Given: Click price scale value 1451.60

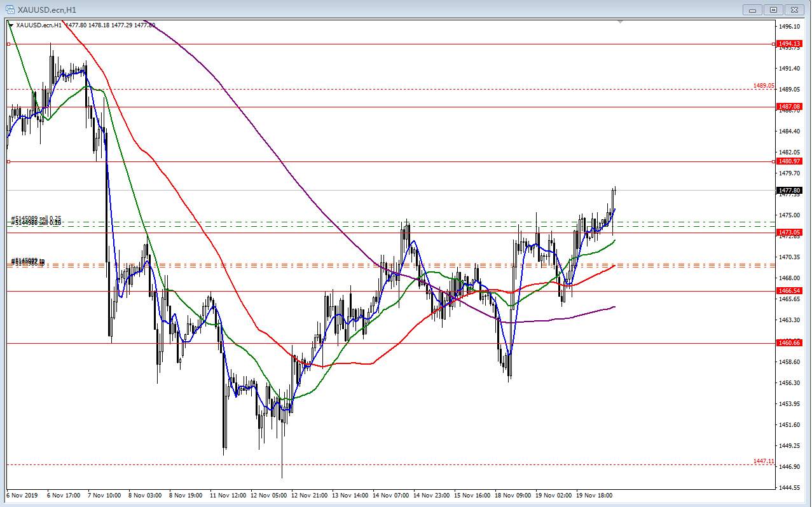Looking at the screenshot, I should [x=789, y=425].
